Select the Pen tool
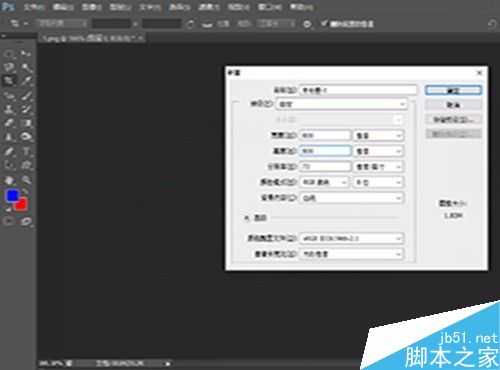Viewport: 500px width, 370px height. [x=9, y=152]
